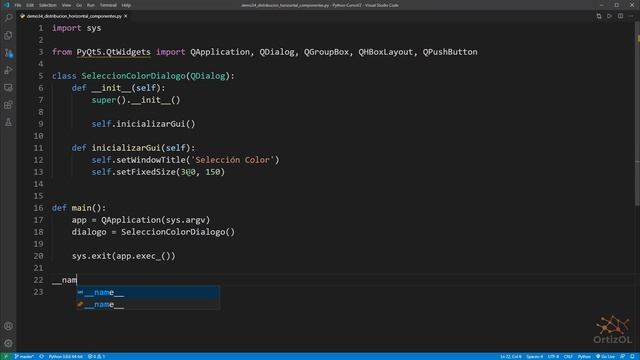
Task: Click 'SeleccionColorDialogo' class name on line 5
Action: point(133,76)
